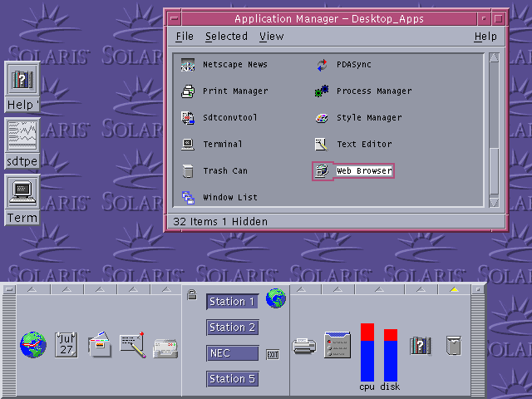Open the View menu

coord(272,37)
